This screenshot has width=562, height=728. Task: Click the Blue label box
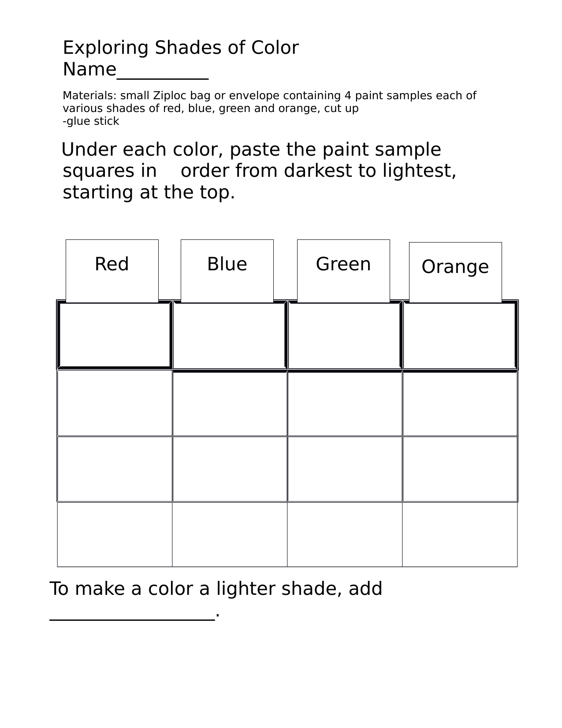coord(227,271)
